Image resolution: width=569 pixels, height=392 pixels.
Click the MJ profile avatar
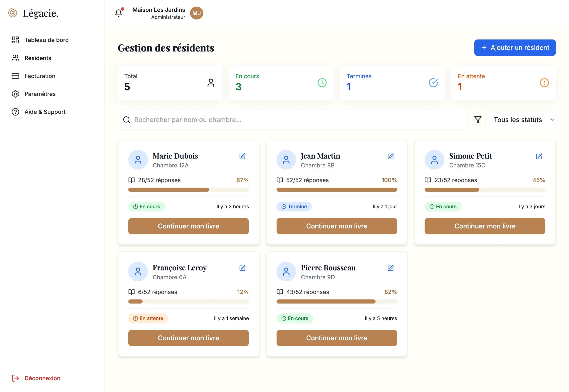[196, 13]
